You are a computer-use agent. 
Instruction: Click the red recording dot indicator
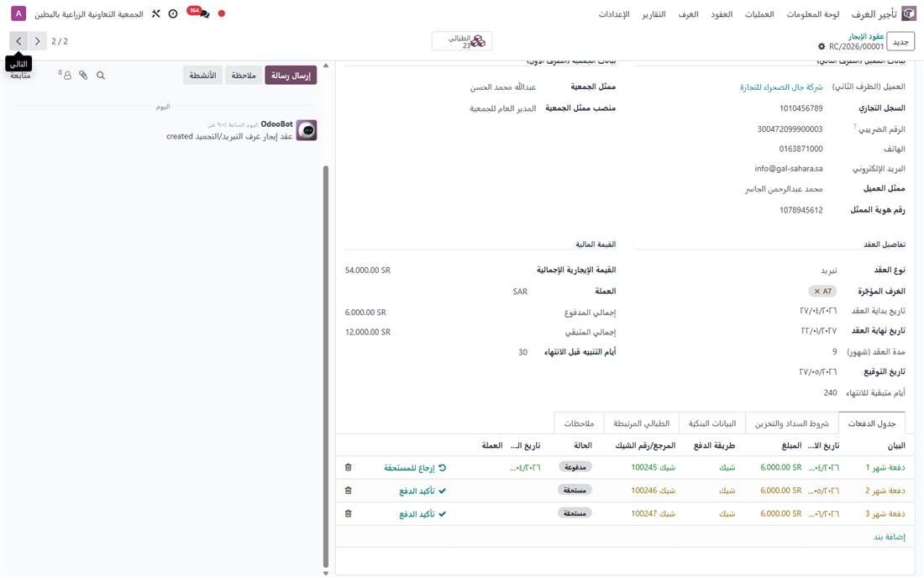point(222,13)
